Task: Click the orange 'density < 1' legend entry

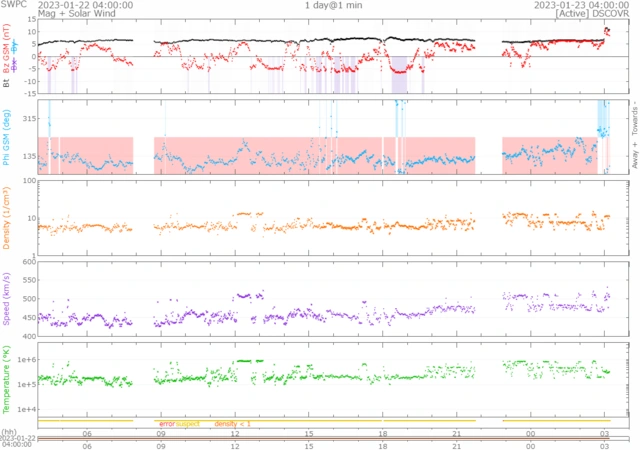Action: pos(233,424)
